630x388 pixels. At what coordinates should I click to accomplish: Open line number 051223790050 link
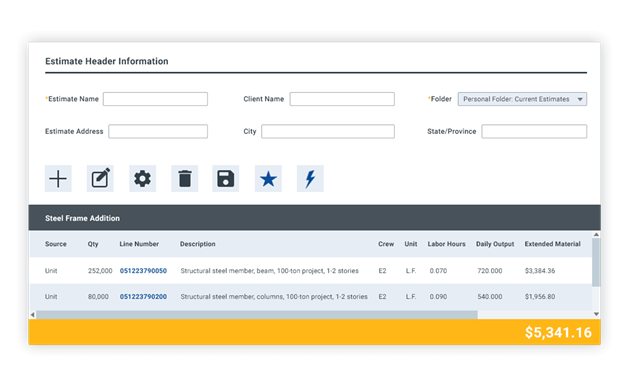143,271
